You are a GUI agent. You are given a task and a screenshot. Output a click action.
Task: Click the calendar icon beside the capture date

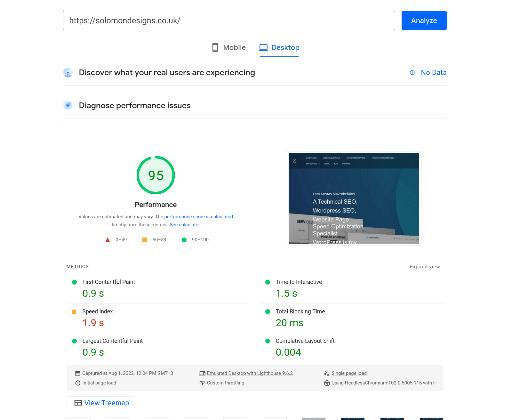coord(78,373)
